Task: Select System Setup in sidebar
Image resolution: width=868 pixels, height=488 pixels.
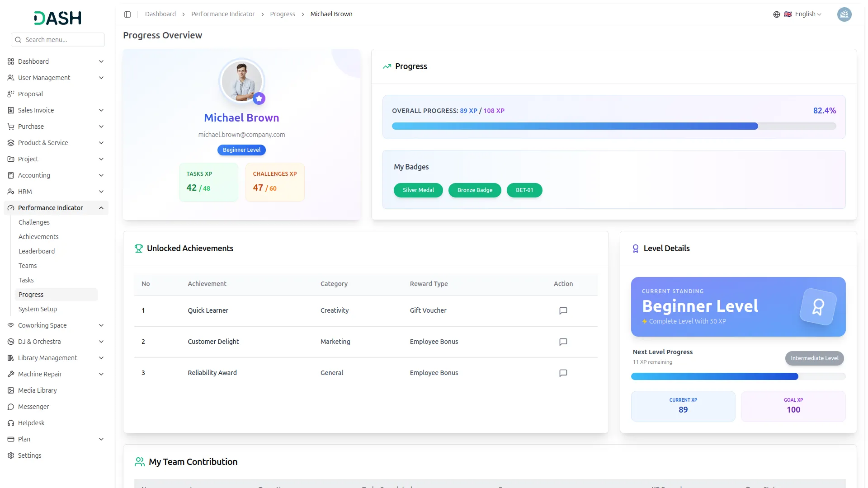Action: tap(38, 309)
